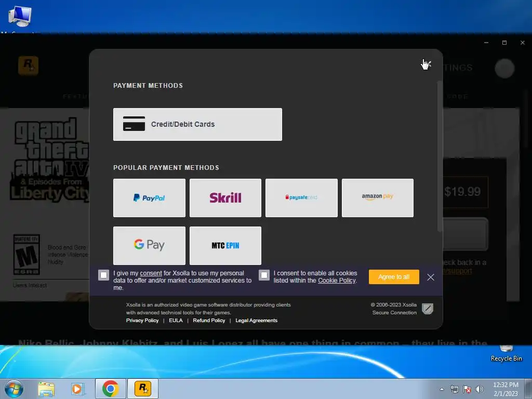Open the EULA link
Image resolution: width=532 pixels, height=399 pixels.
[x=176, y=320]
